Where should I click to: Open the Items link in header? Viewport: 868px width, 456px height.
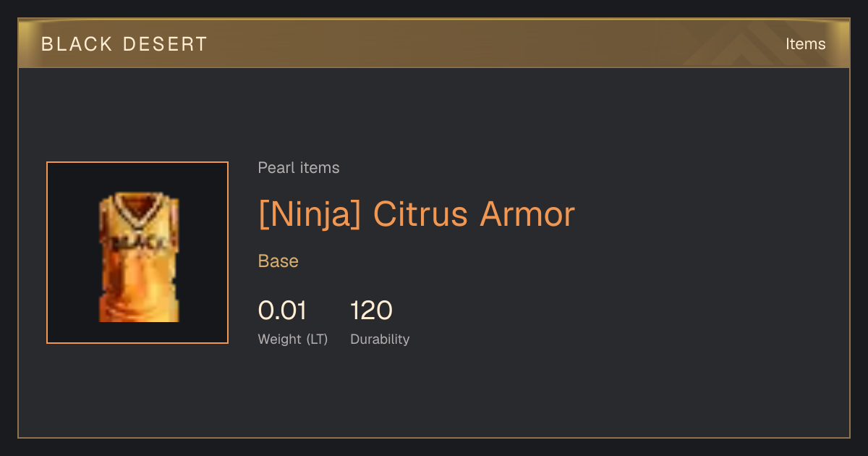click(x=805, y=44)
